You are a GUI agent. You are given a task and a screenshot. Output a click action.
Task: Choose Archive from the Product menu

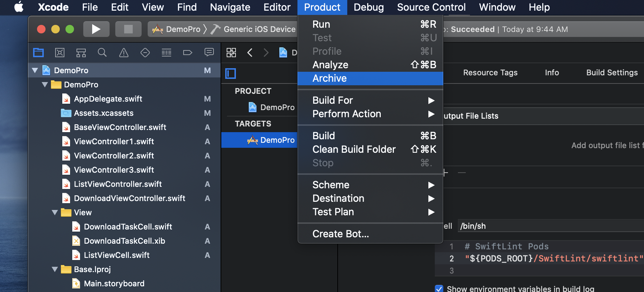click(329, 78)
